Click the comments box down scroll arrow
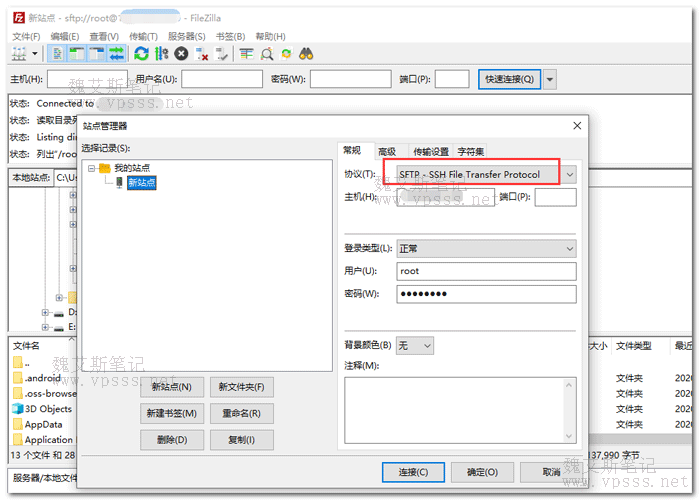This screenshot has height=501, width=700. [569, 436]
